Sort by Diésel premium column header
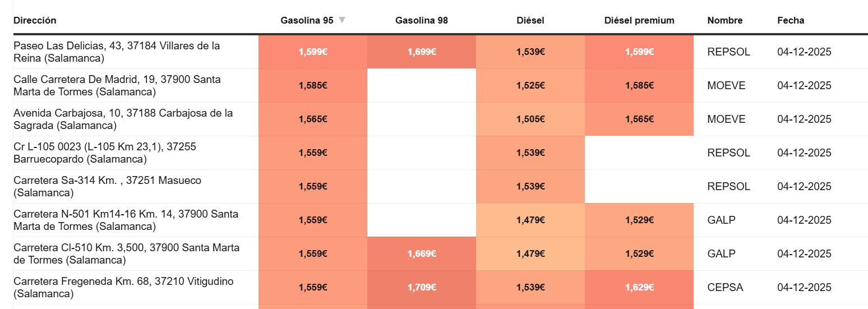 [639, 21]
